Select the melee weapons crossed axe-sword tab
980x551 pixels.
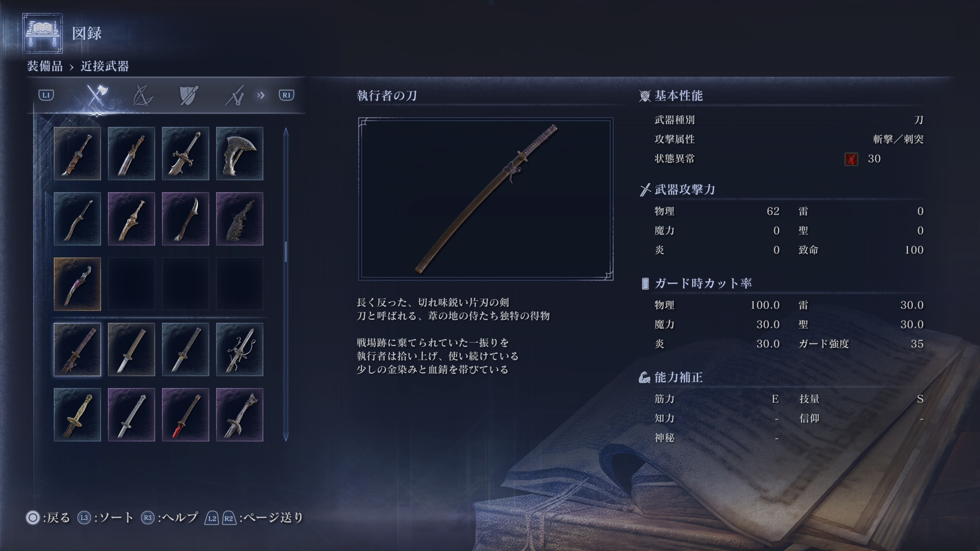[x=96, y=95]
